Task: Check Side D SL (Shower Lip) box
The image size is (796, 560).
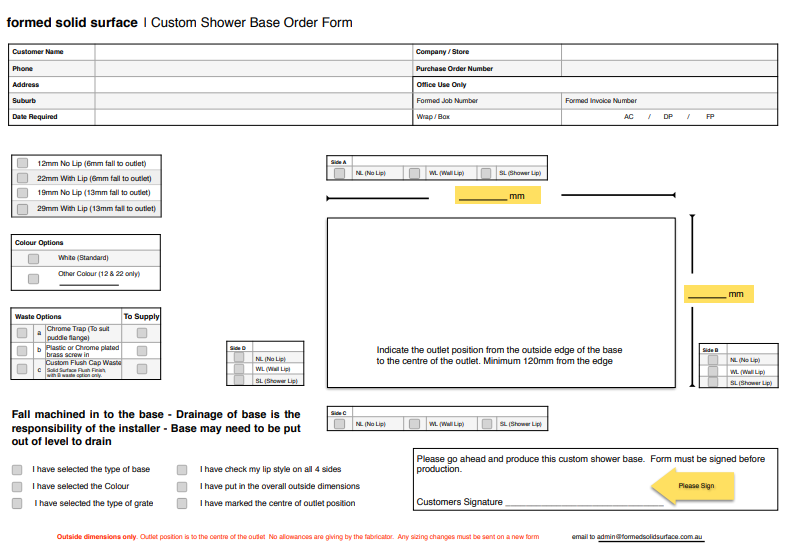Action: pyautogui.click(x=239, y=380)
